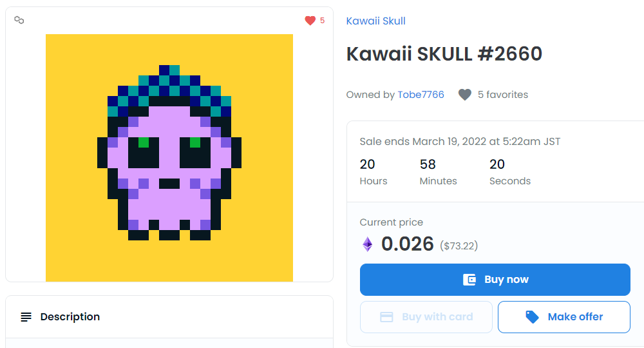Click the Description lines icon
The image size is (644, 348).
(26, 317)
